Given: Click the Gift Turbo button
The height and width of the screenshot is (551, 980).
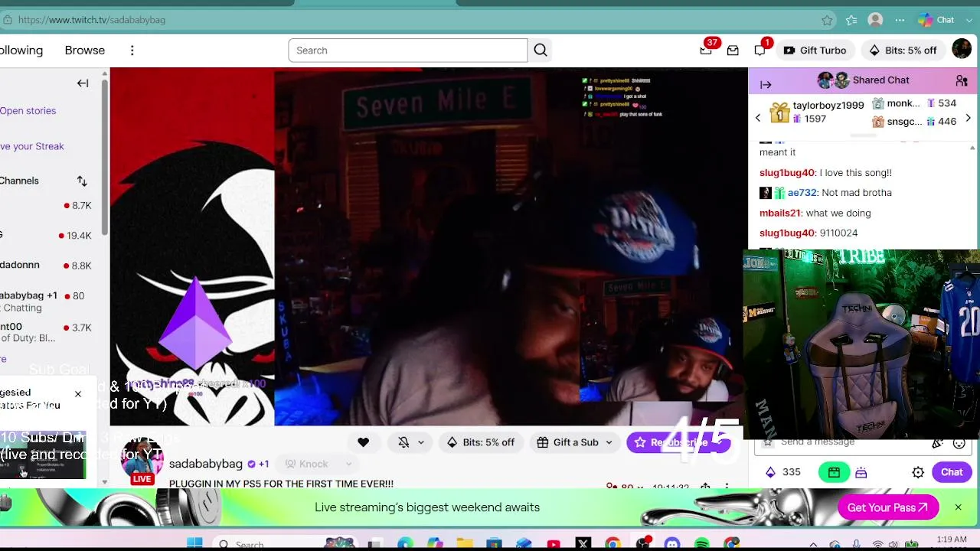Looking at the screenshot, I should (815, 51).
